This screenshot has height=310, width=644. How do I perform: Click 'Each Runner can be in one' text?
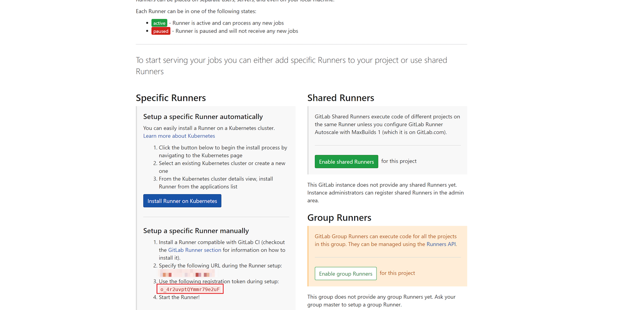196,11
